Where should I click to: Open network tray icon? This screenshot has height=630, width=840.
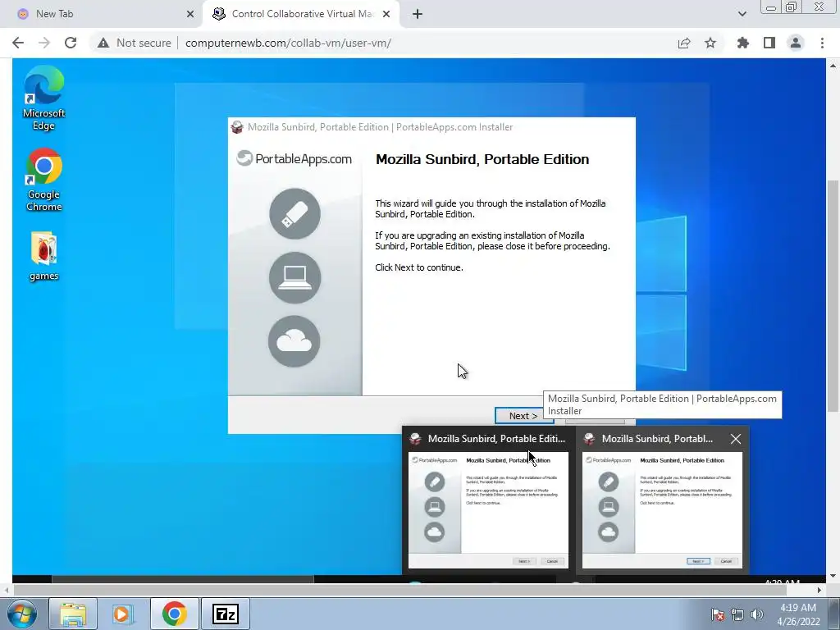[x=737, y=615]
